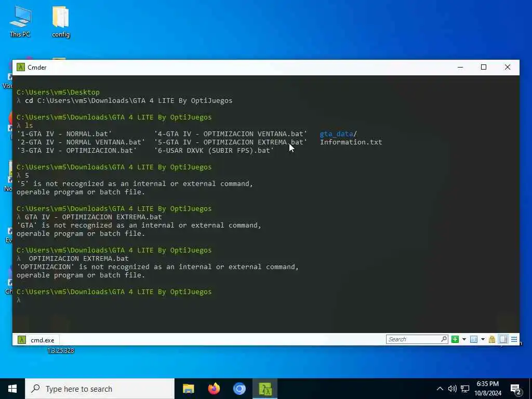Image resolution: width=532 pixels, height=399 pixels.
Task: Open the clock showing 6:35 PM
Action: pos(487,389)
